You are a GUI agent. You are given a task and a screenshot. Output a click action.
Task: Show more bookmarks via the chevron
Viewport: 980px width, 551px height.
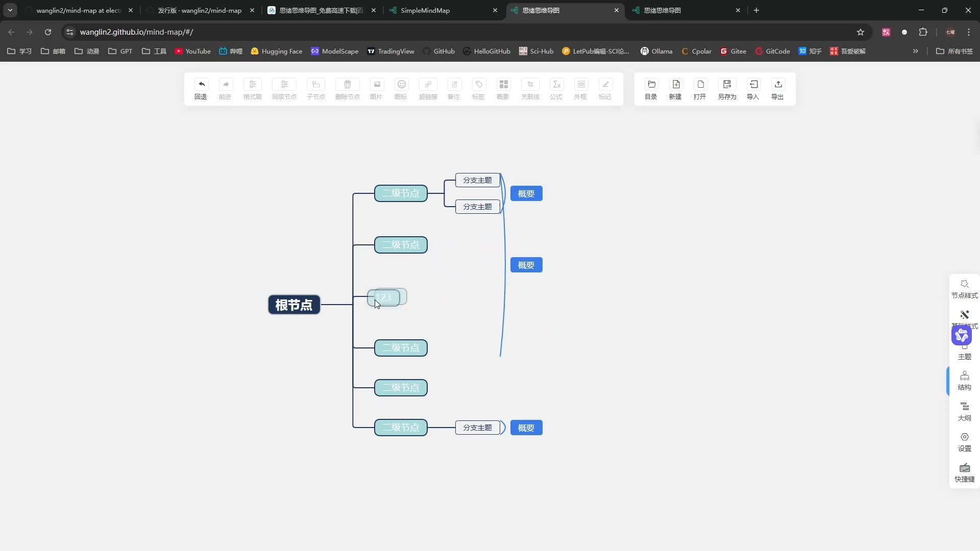click(x=916, y=51)
